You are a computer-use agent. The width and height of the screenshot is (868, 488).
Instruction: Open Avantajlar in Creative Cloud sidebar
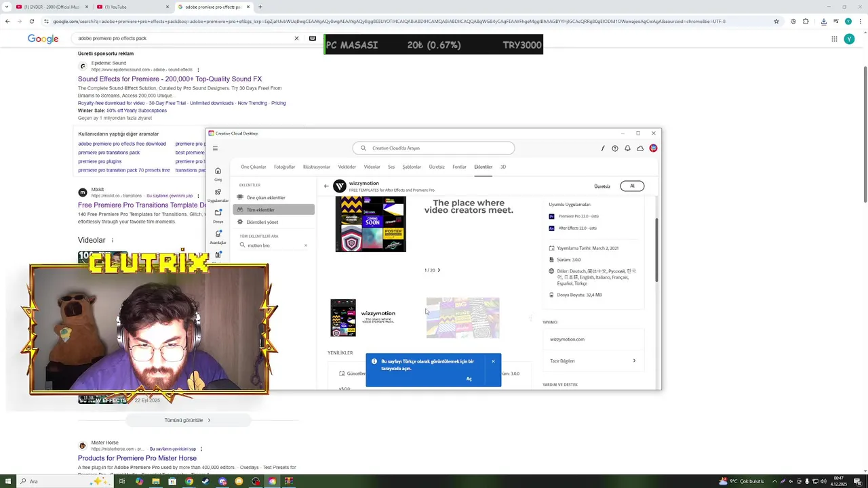click(x=218, y=237)
